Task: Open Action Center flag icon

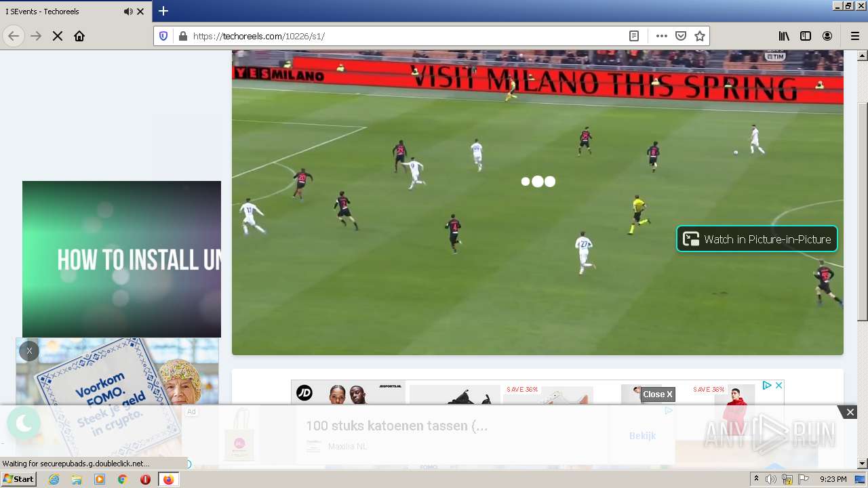Action: pyautogui.click(x=804, y=479)
